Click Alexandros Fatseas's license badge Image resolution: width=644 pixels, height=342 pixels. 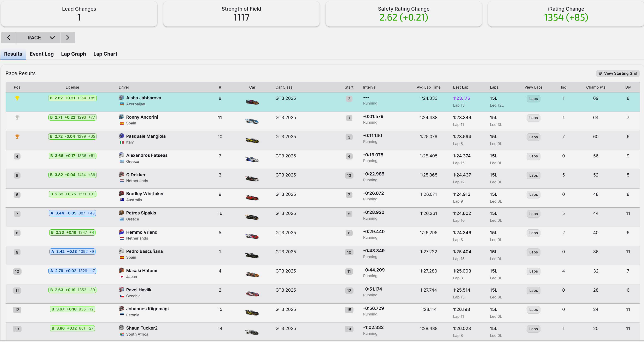(72, 156)
